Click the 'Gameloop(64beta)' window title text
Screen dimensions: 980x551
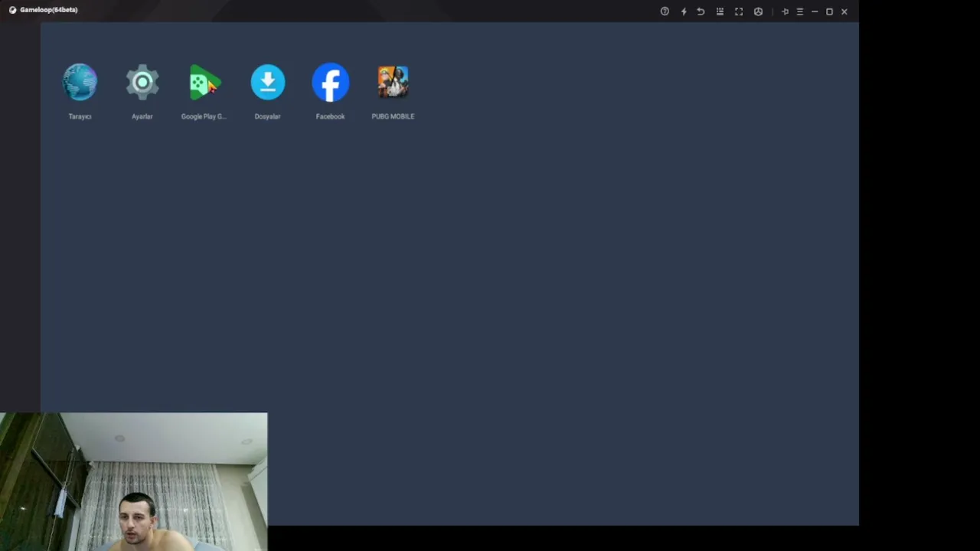49,10
